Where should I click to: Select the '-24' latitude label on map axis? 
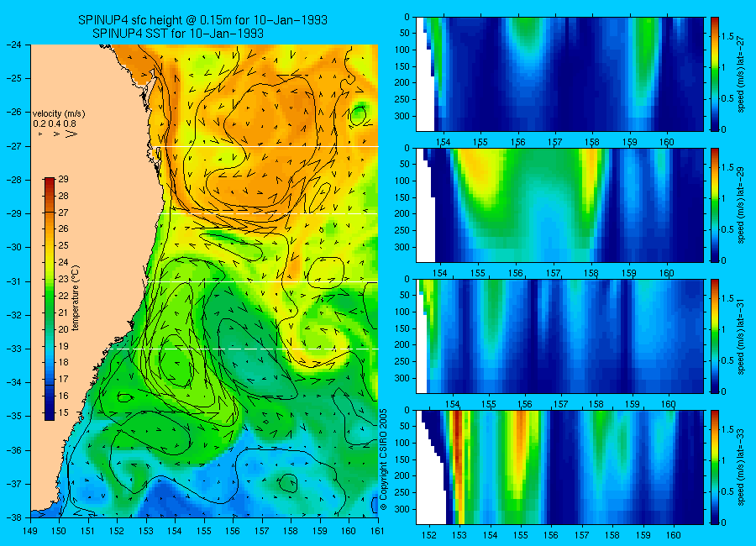click(13, 45)
